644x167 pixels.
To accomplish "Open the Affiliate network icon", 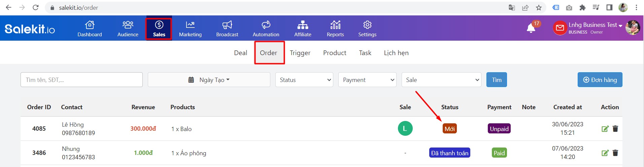I will pos(303,25).
